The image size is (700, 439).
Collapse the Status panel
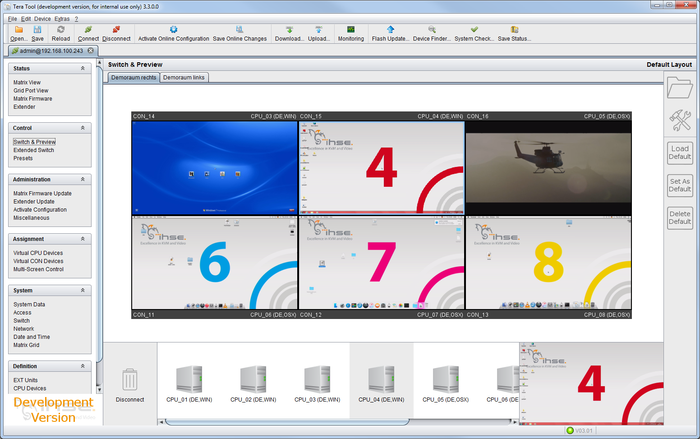(x=83, y=68)
